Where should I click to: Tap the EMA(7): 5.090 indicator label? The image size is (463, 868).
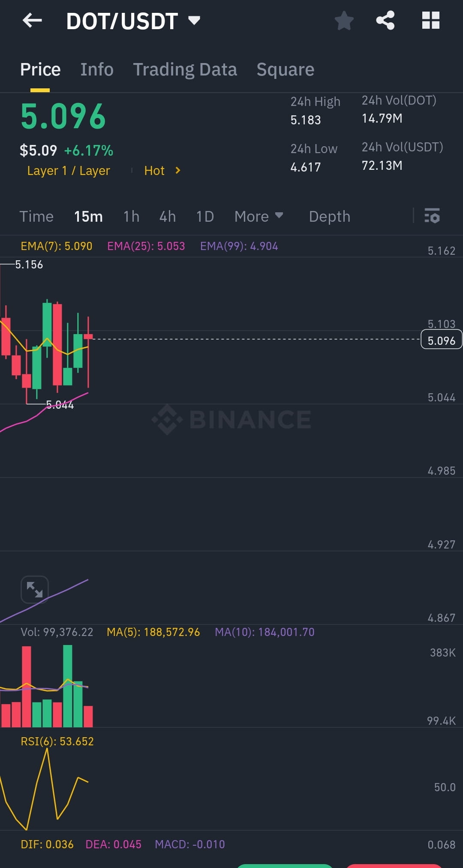(57, 246)
